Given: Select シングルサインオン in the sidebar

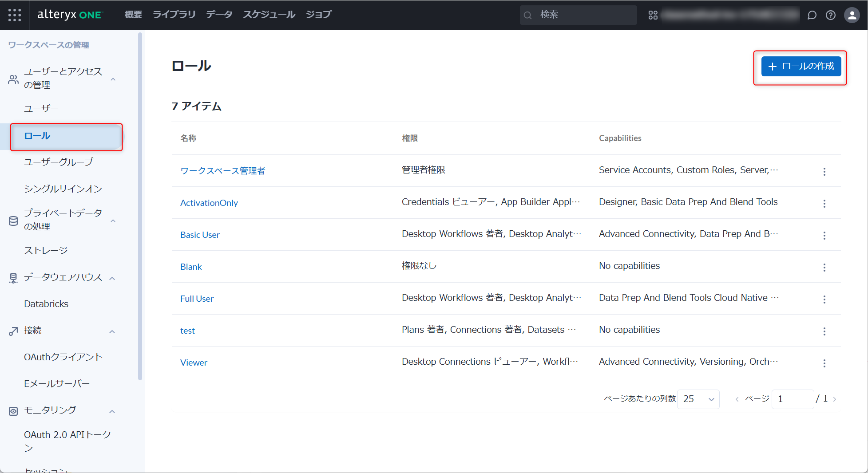Looking at the screenshot, I should click(63, 189).
